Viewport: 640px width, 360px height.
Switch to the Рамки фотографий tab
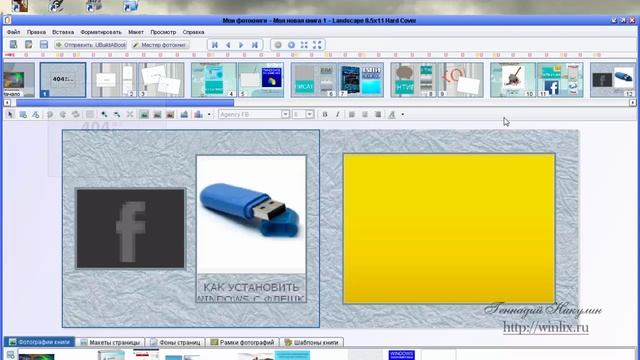[242, 342]
